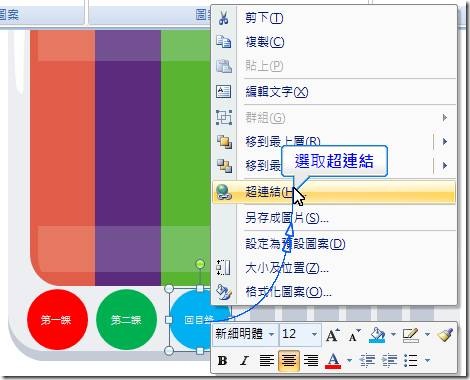470x380 pixels.
Task: Click the Cut scissors icon
Action: (224, 17)
